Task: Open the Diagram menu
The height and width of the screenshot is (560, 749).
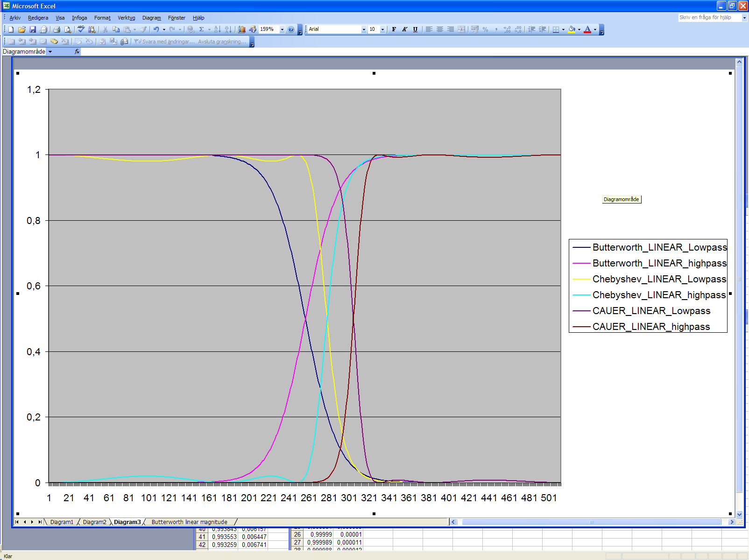Action: click(x=151, y=18)
